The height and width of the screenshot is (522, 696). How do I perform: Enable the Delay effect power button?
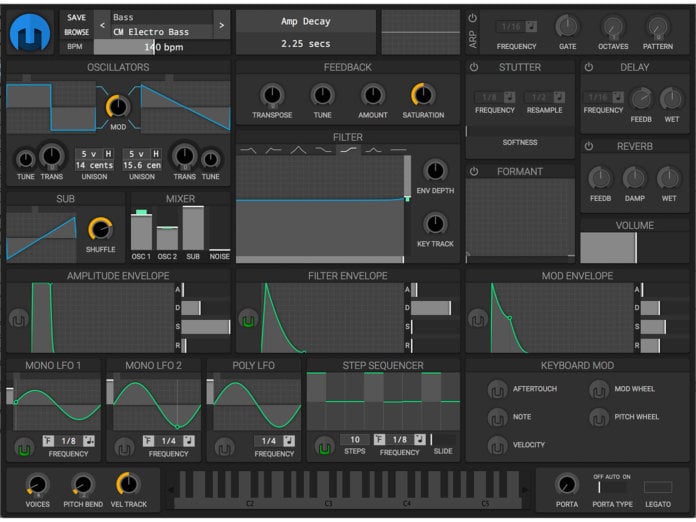[x=589, y=67]
